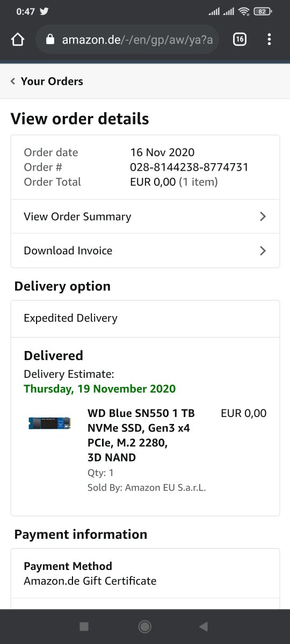The image size is (290, 644).
Task: Go back to Your Orders
Action: pyautogui.click(x=52, y=82)
